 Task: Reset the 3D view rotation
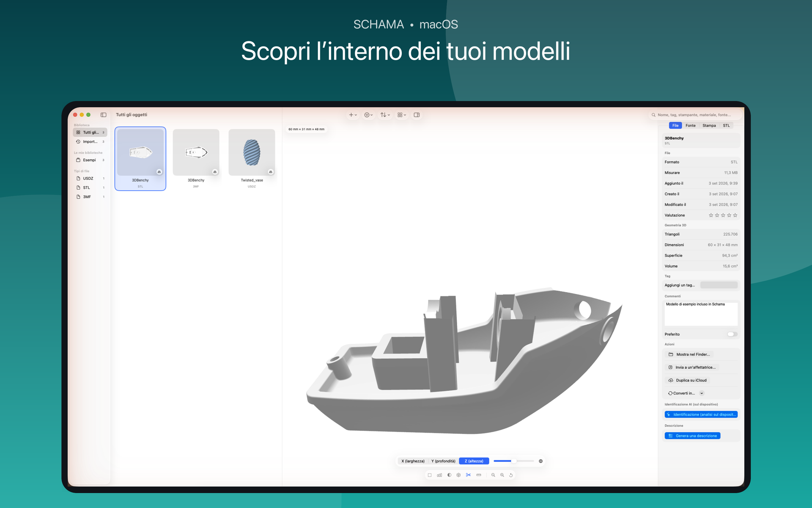(x=511, y=475)
